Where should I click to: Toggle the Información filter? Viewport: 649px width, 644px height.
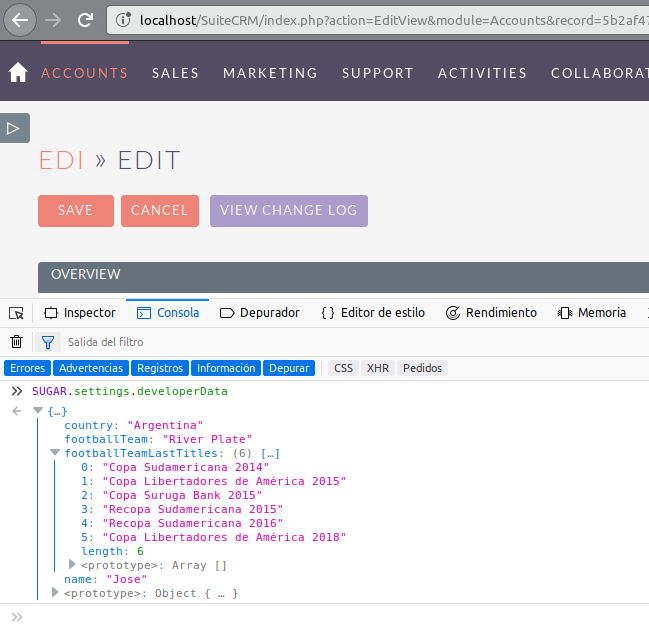(x=226, y=368)
